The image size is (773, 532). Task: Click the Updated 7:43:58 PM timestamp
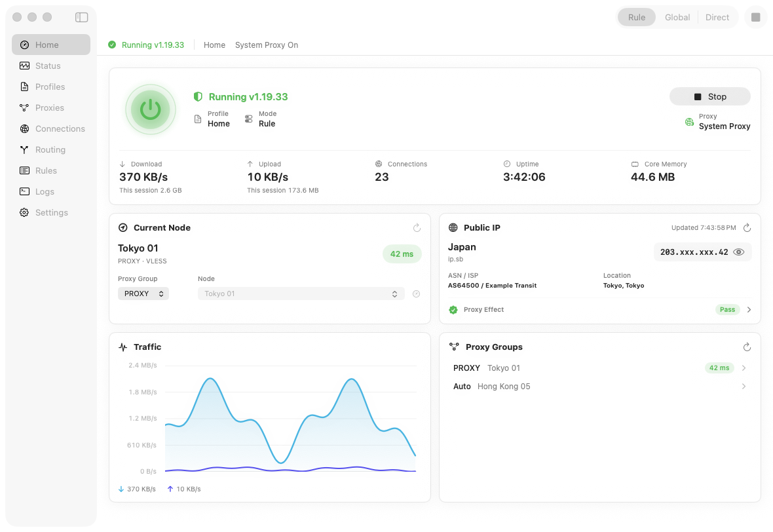(704, 228)
